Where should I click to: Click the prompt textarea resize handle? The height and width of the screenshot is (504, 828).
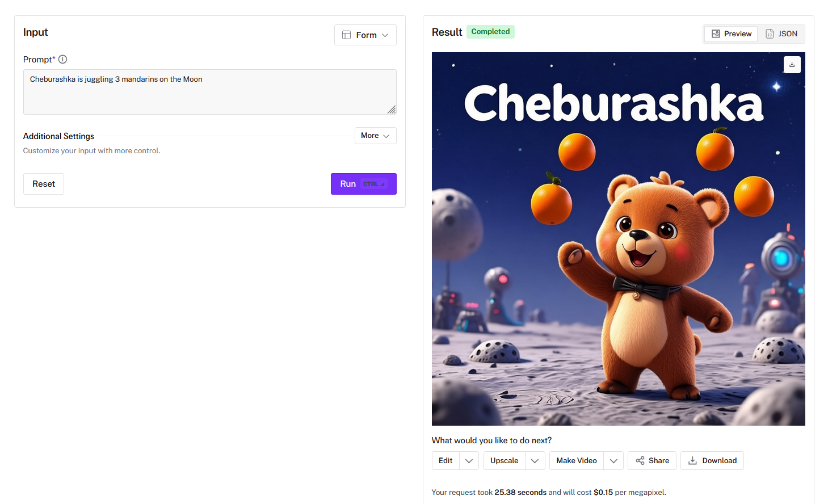click(392, 110)
